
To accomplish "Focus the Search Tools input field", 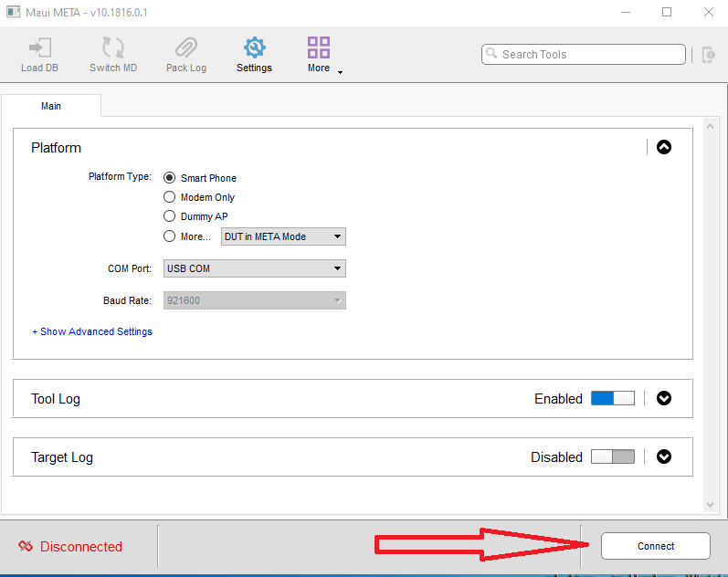I will pos(583,54).
